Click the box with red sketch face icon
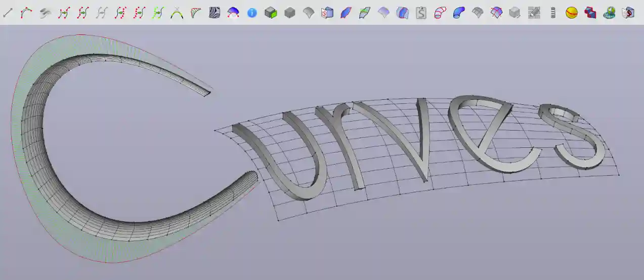The width and height of the screenshot is (644, 280). click(327, 13)
